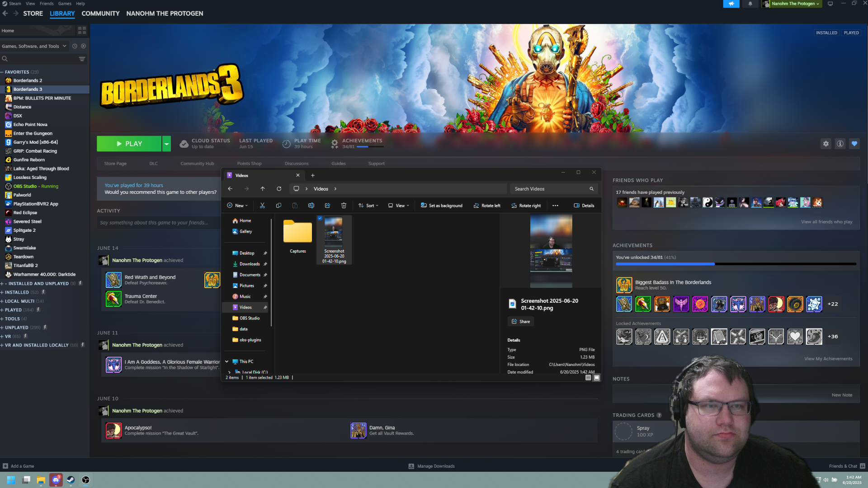Open the COMMUNITY tab in Steam
The width and height of the screenshot is (868, 488).
100,14
